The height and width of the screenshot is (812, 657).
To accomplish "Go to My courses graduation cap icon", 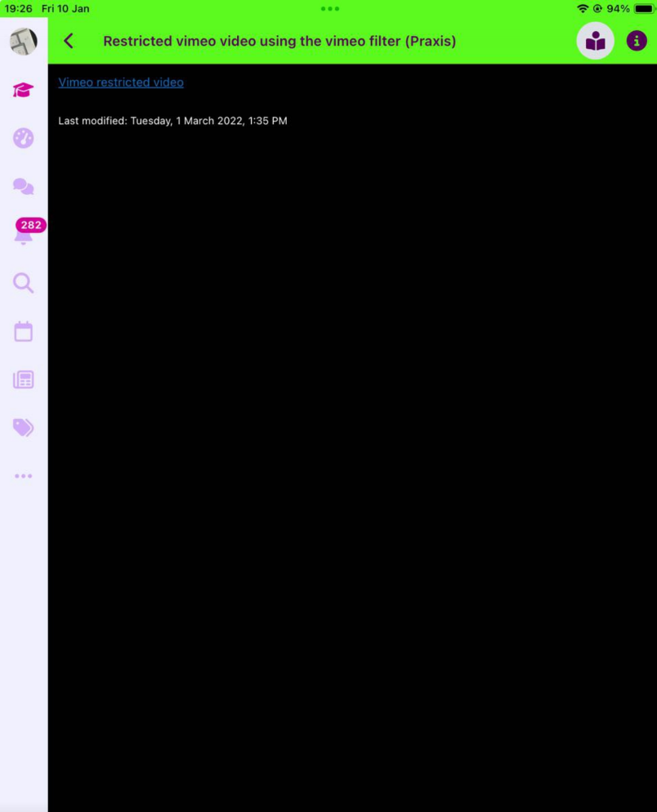I will (23, 90).
